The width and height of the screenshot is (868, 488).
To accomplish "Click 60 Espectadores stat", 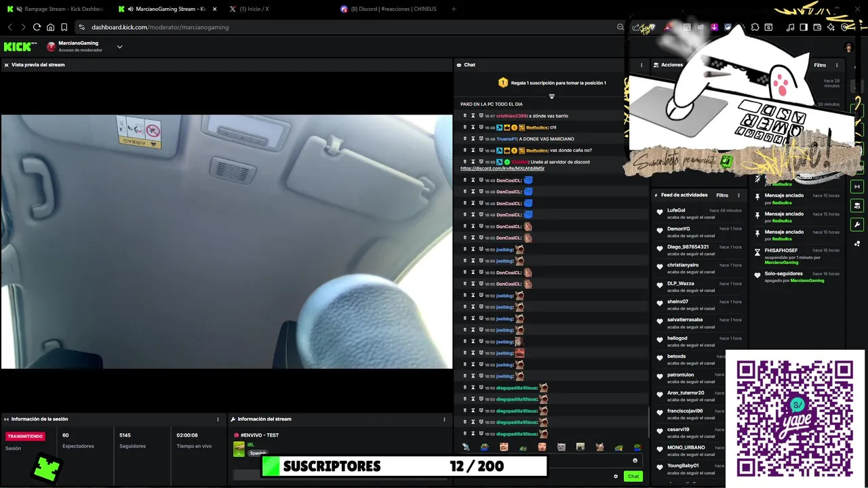I will coord(78,441).
